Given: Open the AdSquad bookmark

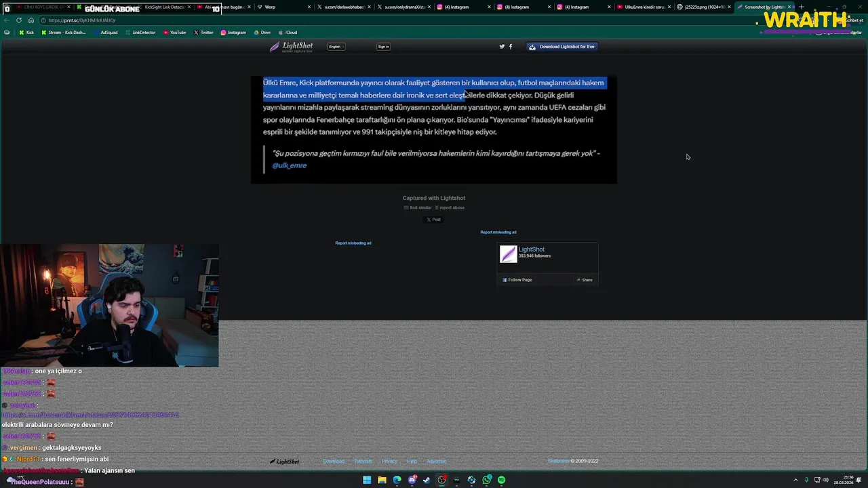Looking at the screenshot, I should 105,33.
